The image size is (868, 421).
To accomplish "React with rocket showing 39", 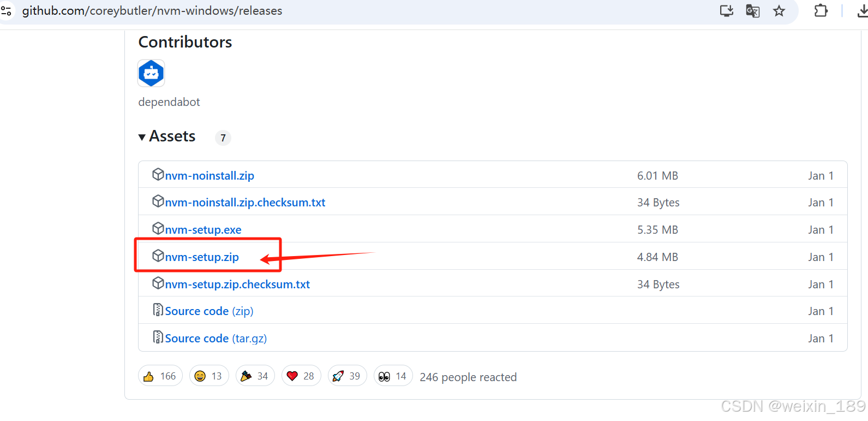I will pyautogui.click(x=347, y=376).
